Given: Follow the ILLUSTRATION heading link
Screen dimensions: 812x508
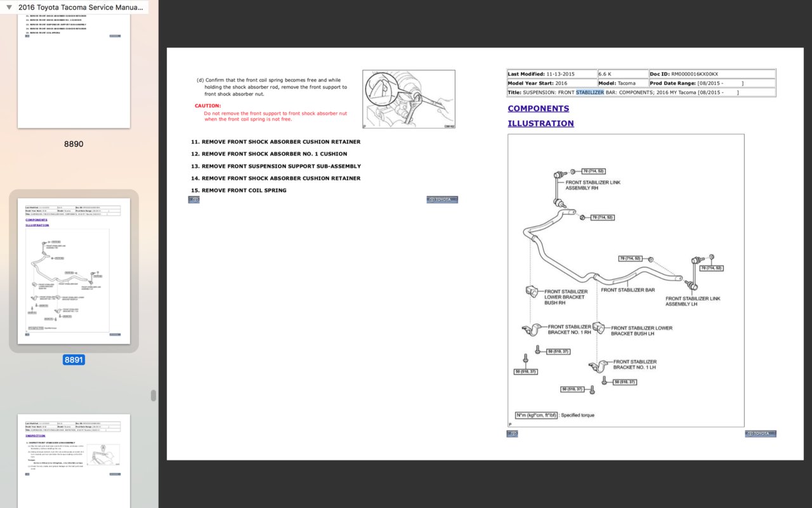Looking at the screenshot, I should [540, 124].
